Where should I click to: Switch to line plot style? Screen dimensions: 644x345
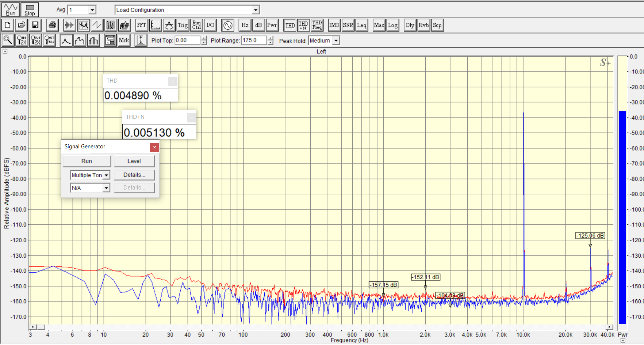point(66,40)
